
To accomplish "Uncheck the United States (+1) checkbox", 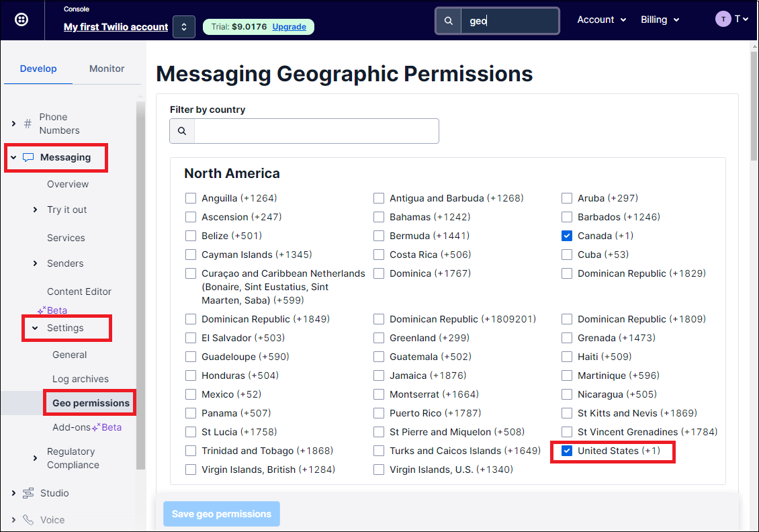I will [567, 451].
